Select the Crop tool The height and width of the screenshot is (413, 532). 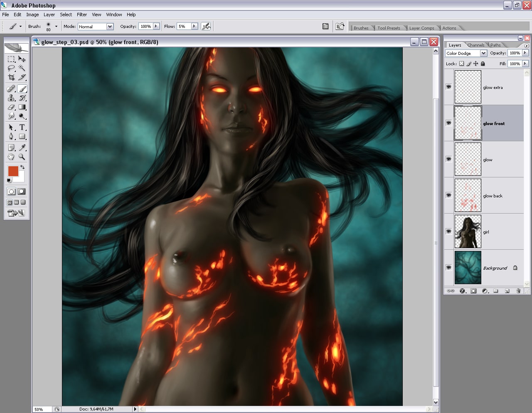[x=11, y=77]
